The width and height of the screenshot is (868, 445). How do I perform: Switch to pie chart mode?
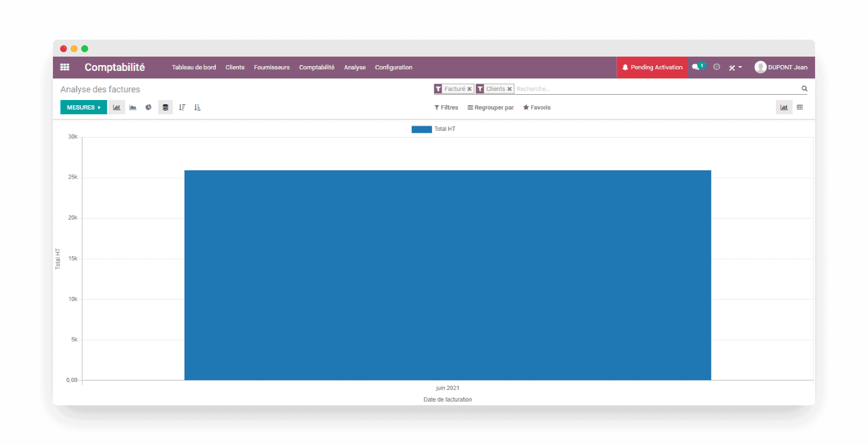pos(149,107)
